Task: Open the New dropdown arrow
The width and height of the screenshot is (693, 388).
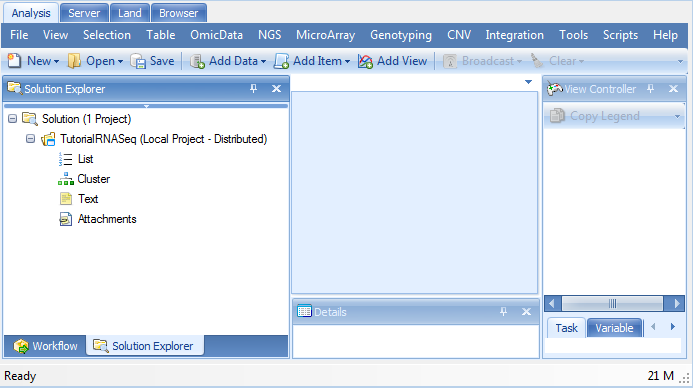Action: pos(56,61)
